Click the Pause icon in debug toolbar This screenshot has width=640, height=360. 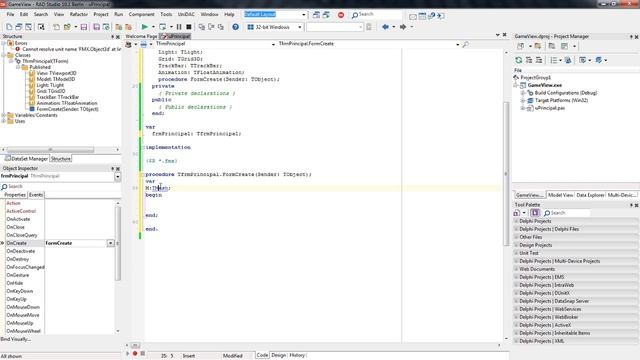[x=179, y=27]
